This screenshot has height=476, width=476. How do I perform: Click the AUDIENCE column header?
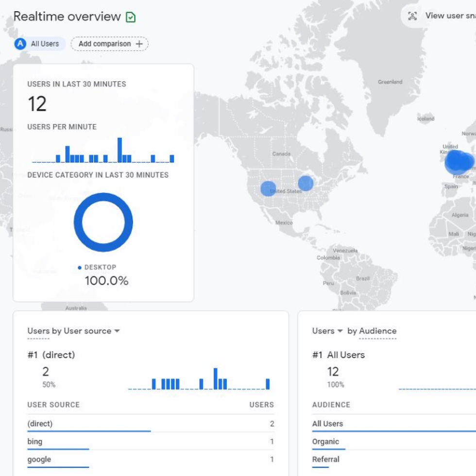(331, 405)
